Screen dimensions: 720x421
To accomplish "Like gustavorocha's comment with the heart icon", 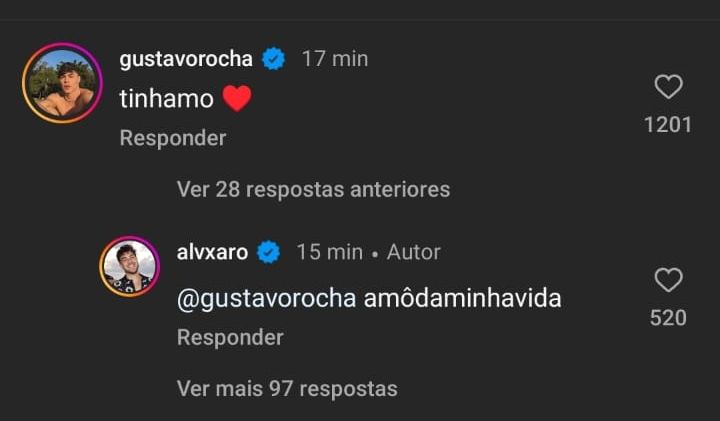I will point(668,86).
